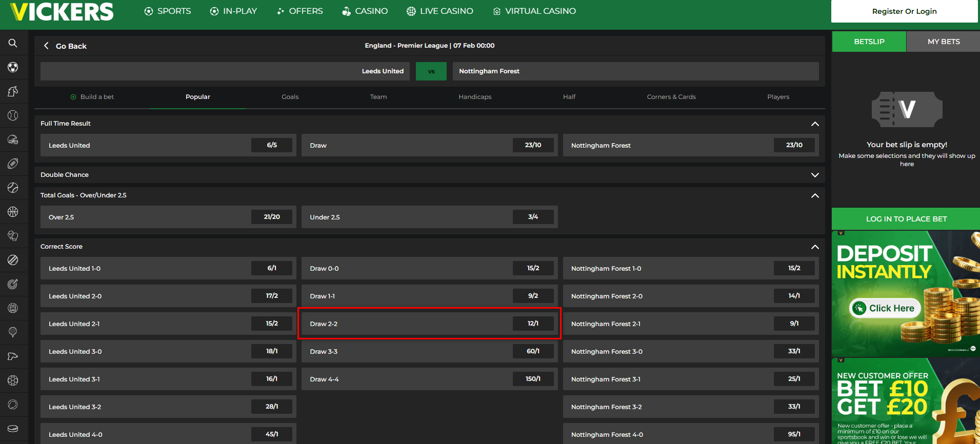Select Leeds United 4-0 at 45/1

[x=168, y=434]
